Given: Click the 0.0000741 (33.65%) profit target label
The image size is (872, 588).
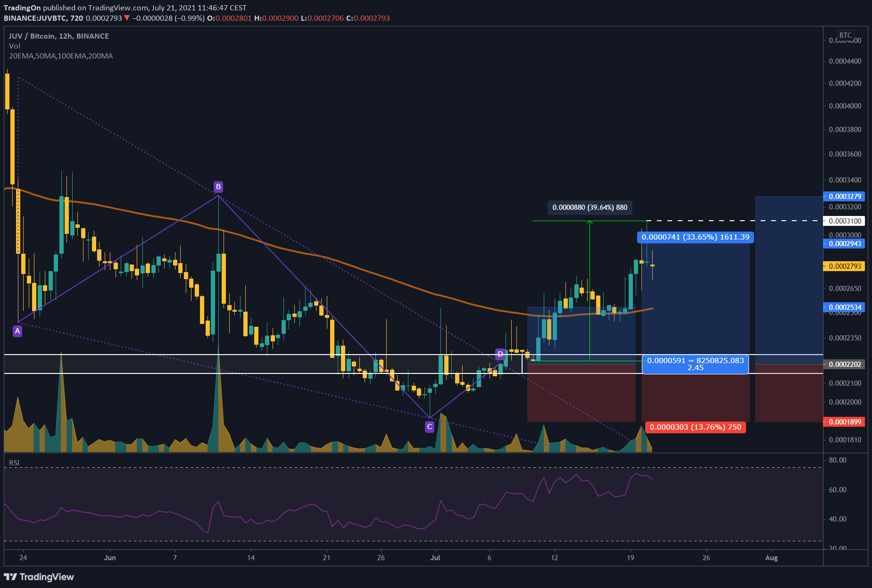Looking at the screenshot, I should tap(696, 237).
